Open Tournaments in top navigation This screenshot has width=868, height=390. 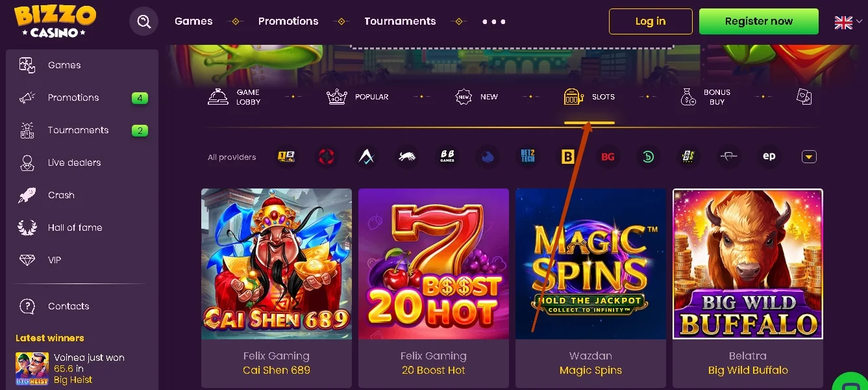click(x=400, y=21)
